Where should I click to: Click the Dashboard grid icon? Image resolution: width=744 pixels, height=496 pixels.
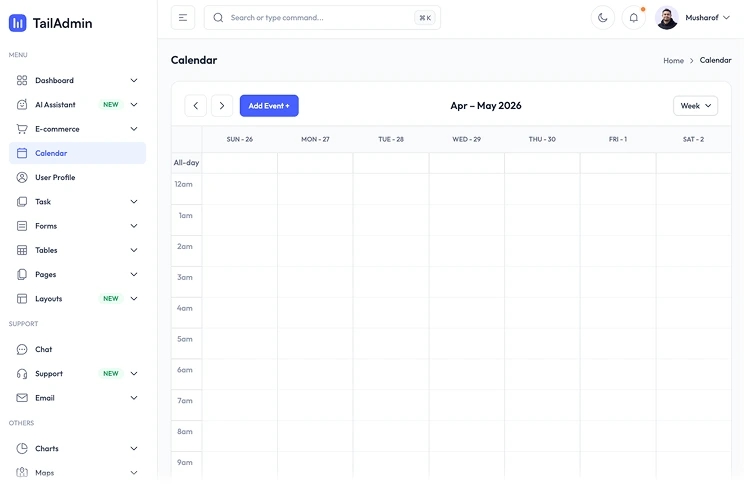click(22, 80)
